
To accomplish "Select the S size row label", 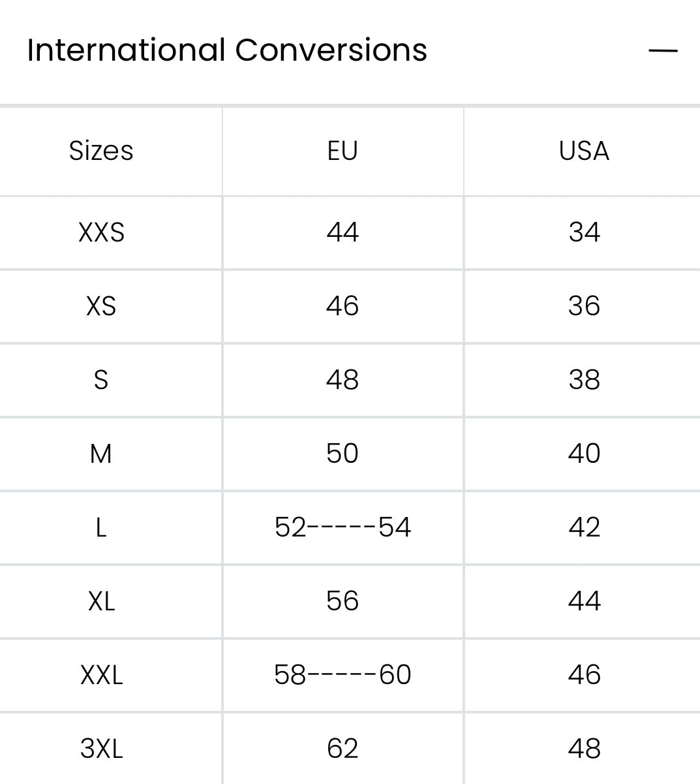I will click(101, 380).
